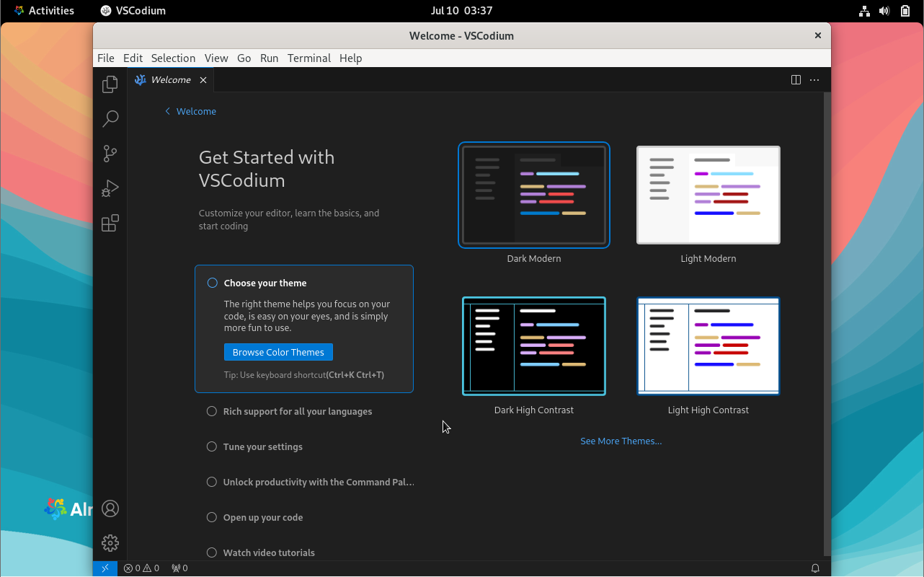Viewport: 924px width, 577px height.
Task: Open errors and warnings status indicator
Action: 141,568
